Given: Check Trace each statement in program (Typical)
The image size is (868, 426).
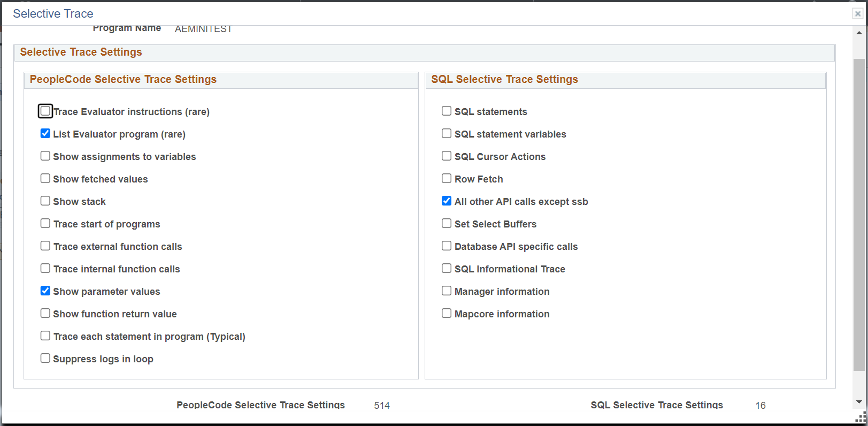Looking at the screenshot, I should click(x=45, y=336).
